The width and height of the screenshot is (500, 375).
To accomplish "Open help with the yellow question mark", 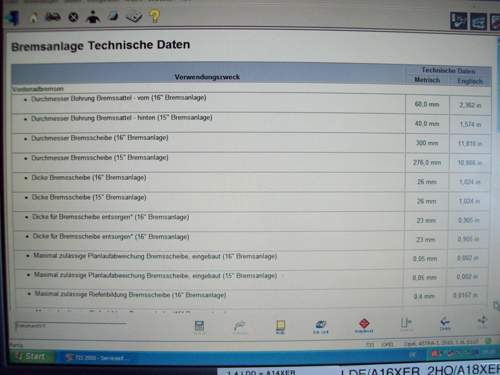I will (155, 16).
